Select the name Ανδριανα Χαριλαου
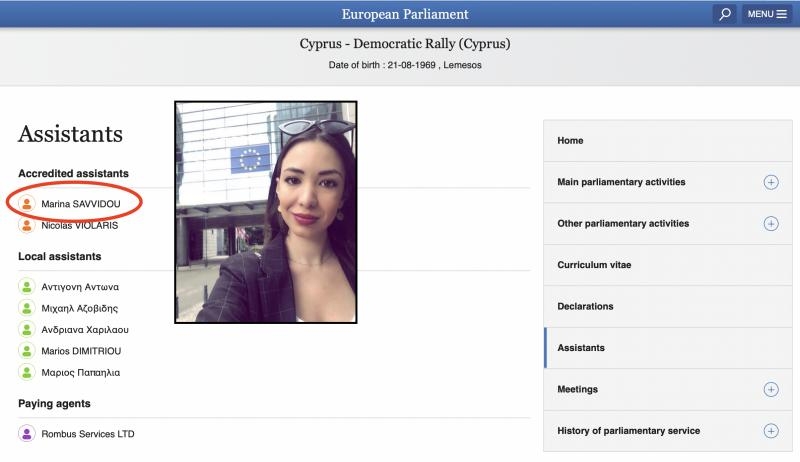Viewport: 800px width, 462px height. (85, 329)
